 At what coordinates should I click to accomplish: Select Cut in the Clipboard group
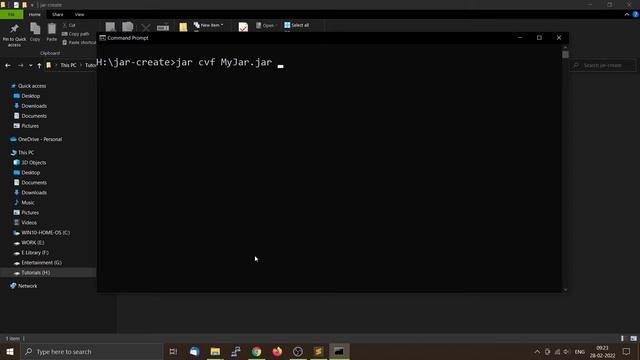(69, 25)
